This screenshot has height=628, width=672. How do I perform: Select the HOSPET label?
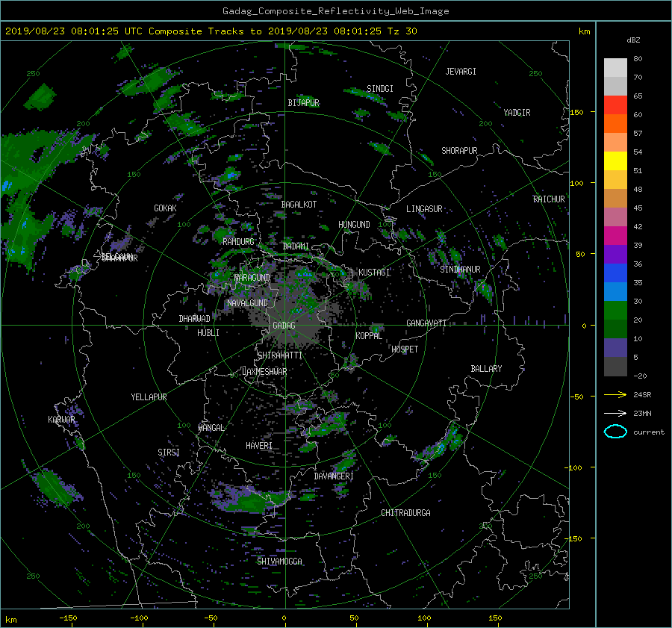[x=405, y=349]
